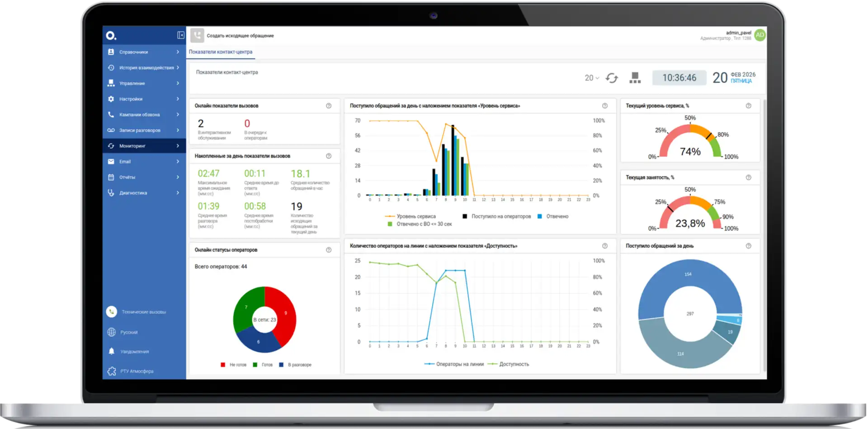Expand the Отчёты menu section
Viewport: 868px width, 429px height.
(144, 177)
